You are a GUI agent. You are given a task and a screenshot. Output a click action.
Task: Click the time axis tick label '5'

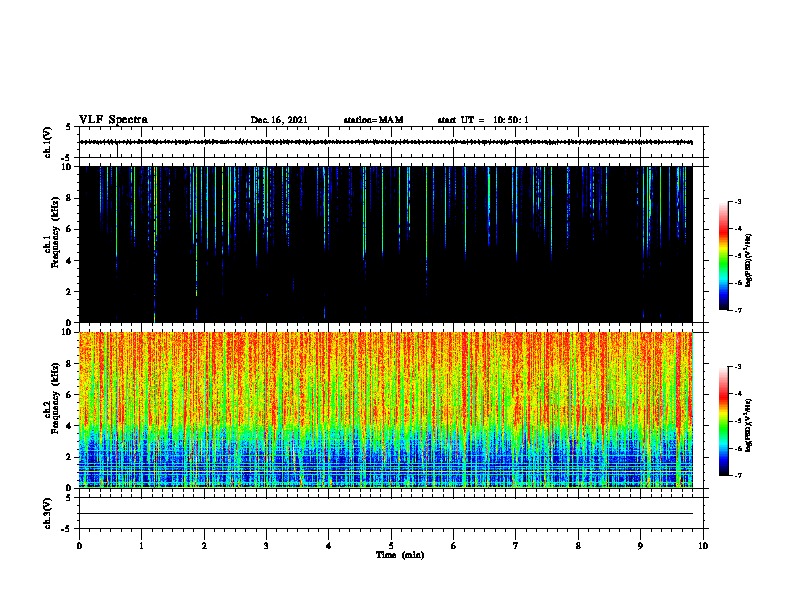(391, 545)
